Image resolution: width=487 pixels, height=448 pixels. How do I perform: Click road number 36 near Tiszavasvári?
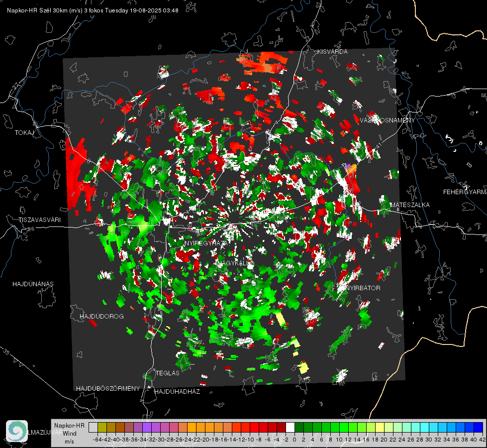[x=31, y=229]
